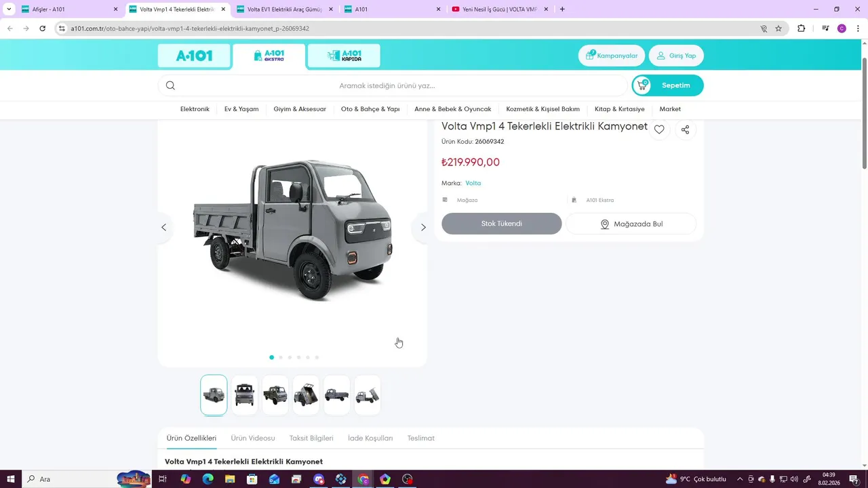The height and width of the screenshot is (488, 868).
Task: Close the Afişler - A101 browser tab
Action: (x=115, y=9)
